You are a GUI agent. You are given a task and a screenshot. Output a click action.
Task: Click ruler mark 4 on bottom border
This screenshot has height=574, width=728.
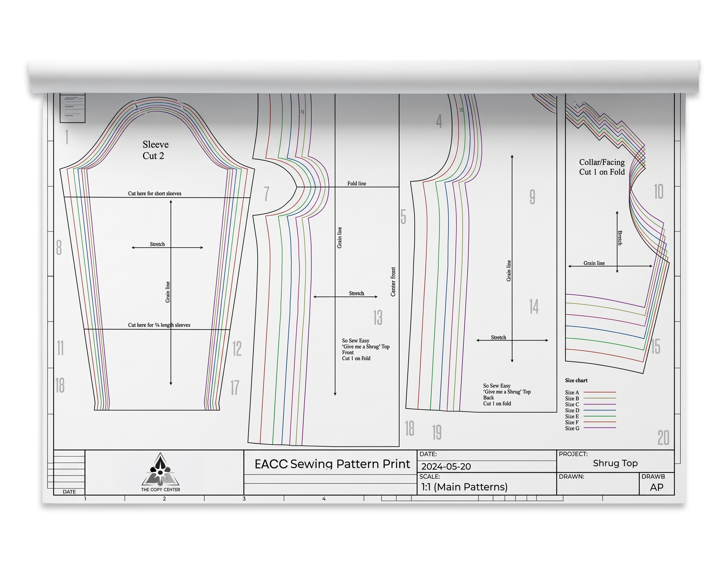[x=324, y=499]
